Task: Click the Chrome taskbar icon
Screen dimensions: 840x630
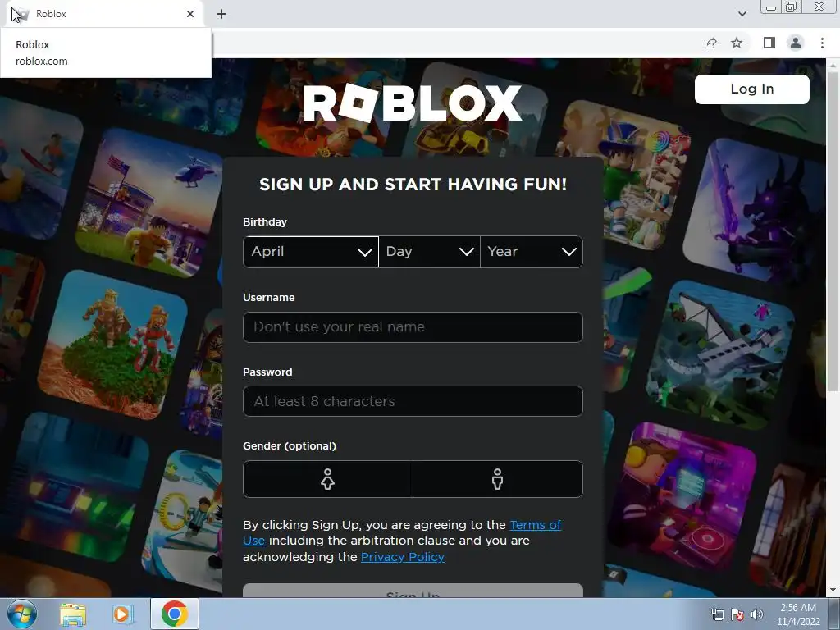Action: click(x=175, y=614)
